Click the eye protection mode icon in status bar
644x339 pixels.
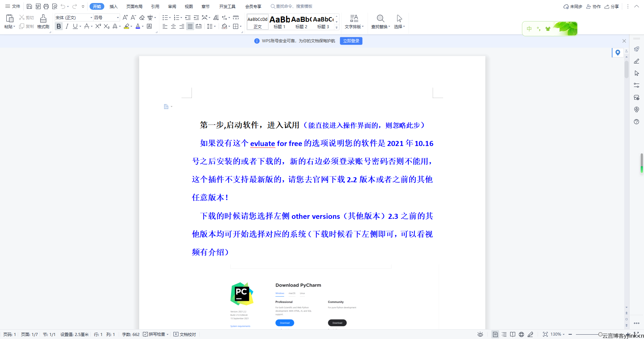pos(480,334)
